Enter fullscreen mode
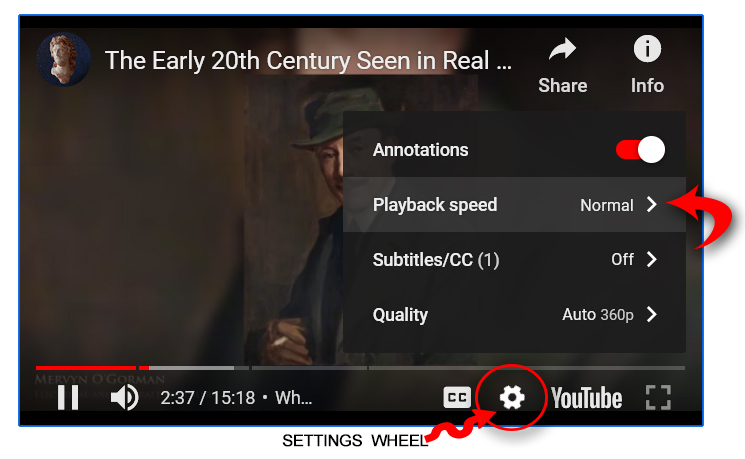This screenshot has width=745, height=459. (x=659, y=397)
